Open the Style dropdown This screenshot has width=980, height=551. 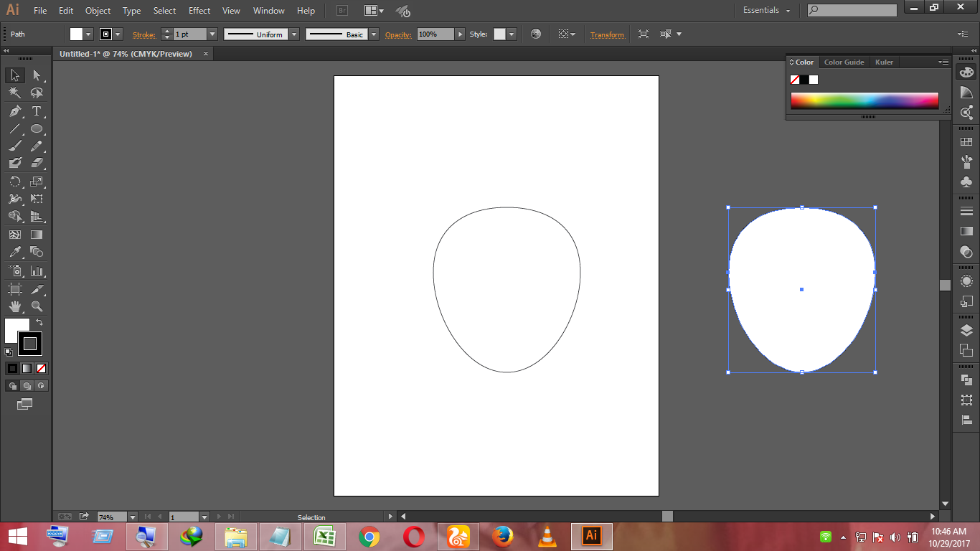(x=511, y=34)
